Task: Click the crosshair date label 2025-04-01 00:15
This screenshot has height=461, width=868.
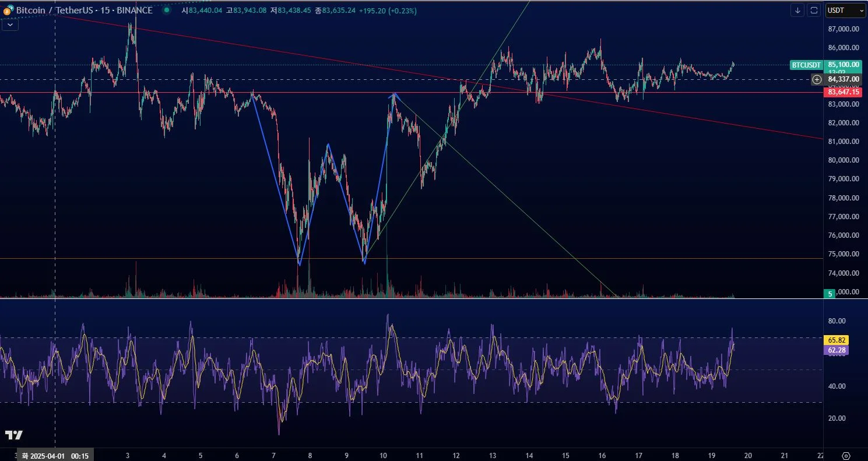Action: 56,455
